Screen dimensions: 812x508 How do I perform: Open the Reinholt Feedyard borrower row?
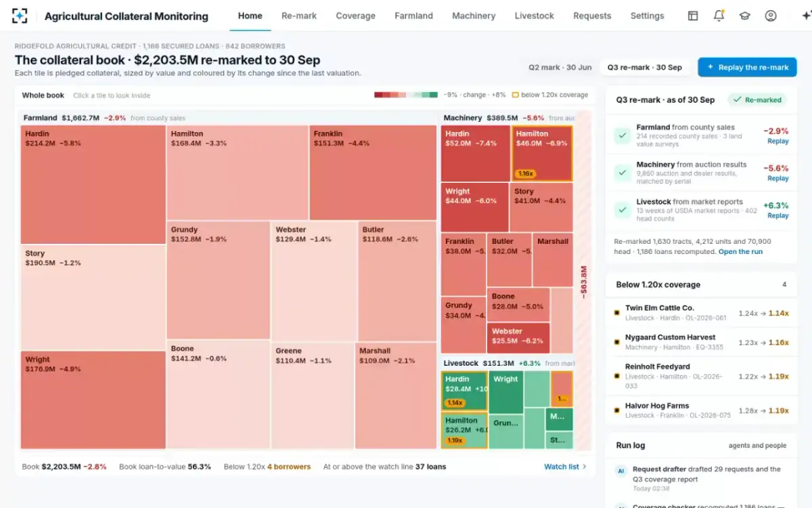tap(700, 376)
